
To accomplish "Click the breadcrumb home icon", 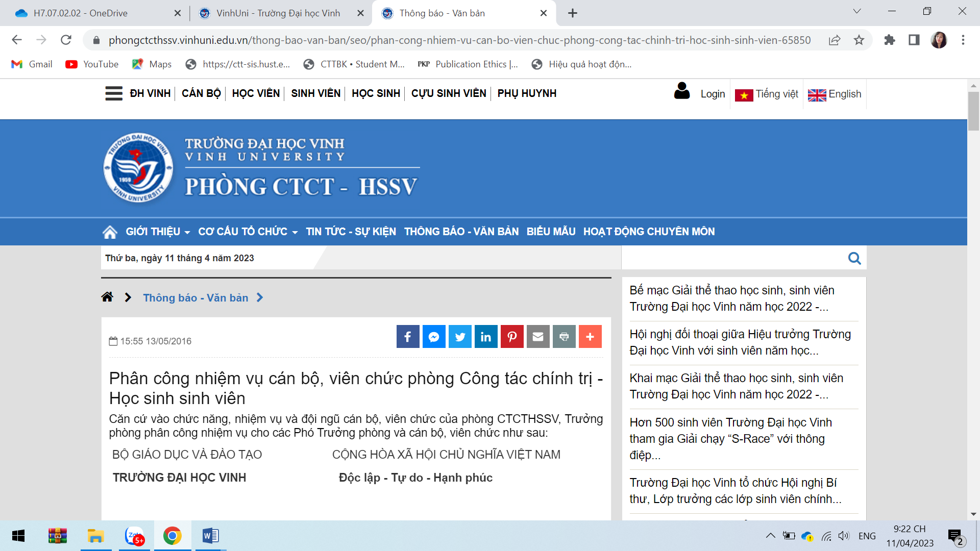I will click(107, 297).
